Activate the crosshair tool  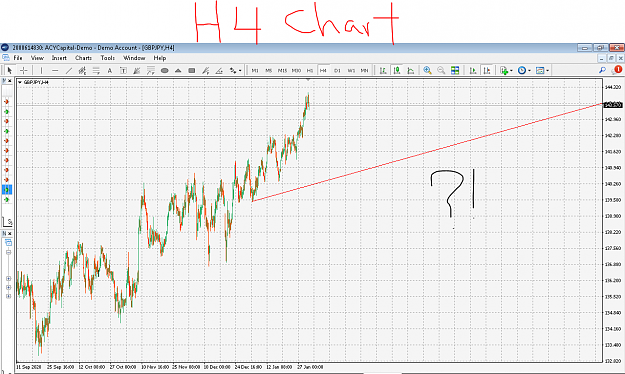point(24,71)
